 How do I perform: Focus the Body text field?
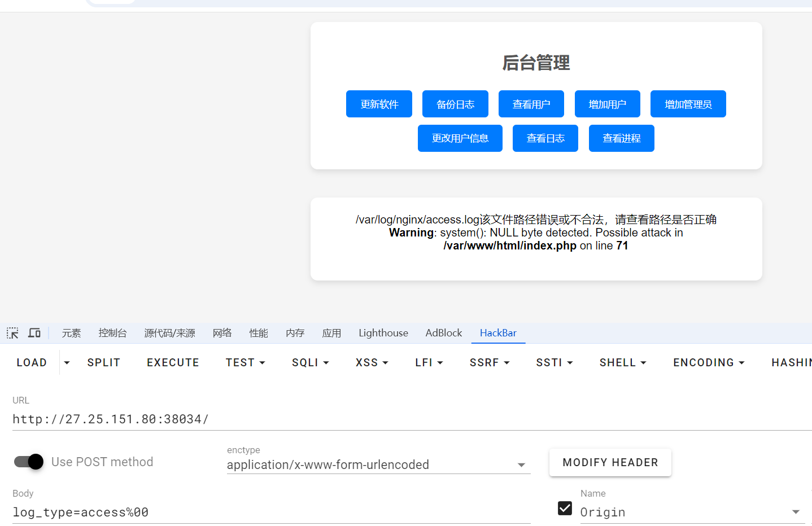pos(271,512)
